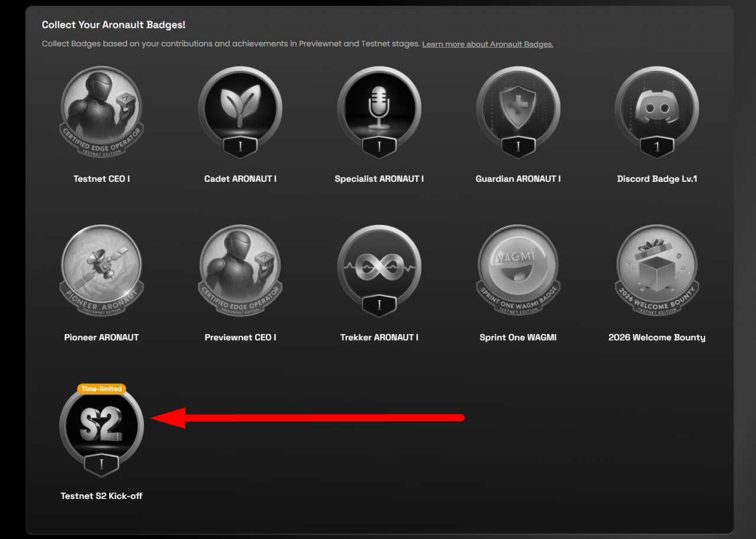
Task: Click the Guardian ARONAUT I text label
Action: click(x=518, y=179)
